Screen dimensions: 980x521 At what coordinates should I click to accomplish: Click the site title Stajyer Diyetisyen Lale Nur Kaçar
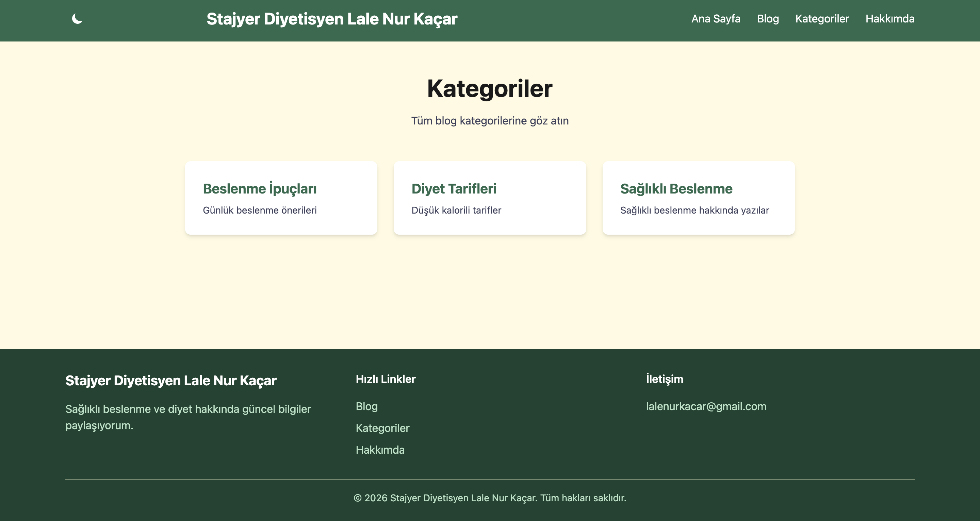tap(332, 19)
